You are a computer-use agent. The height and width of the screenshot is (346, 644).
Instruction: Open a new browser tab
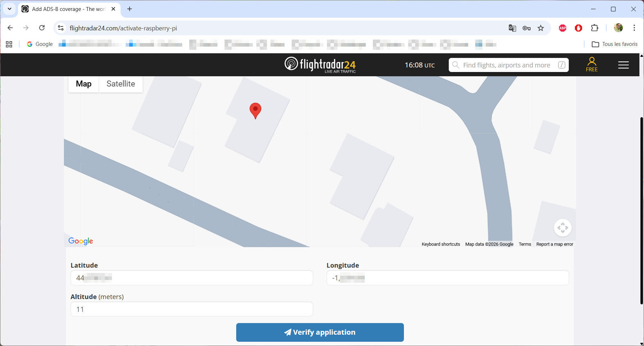130,9
